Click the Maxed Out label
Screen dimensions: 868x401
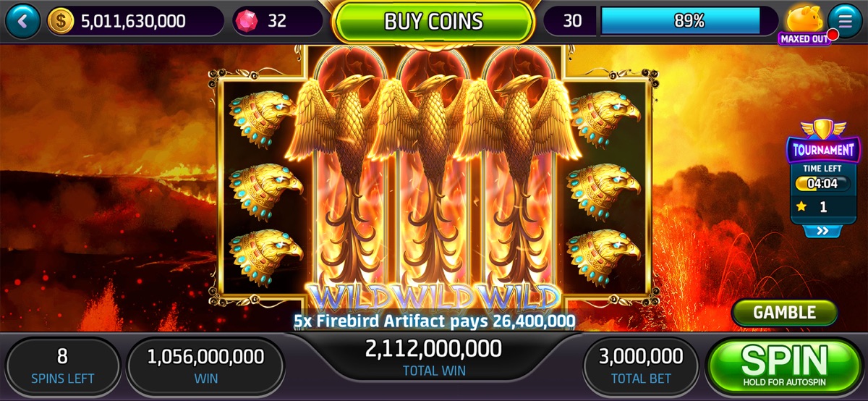804,38
